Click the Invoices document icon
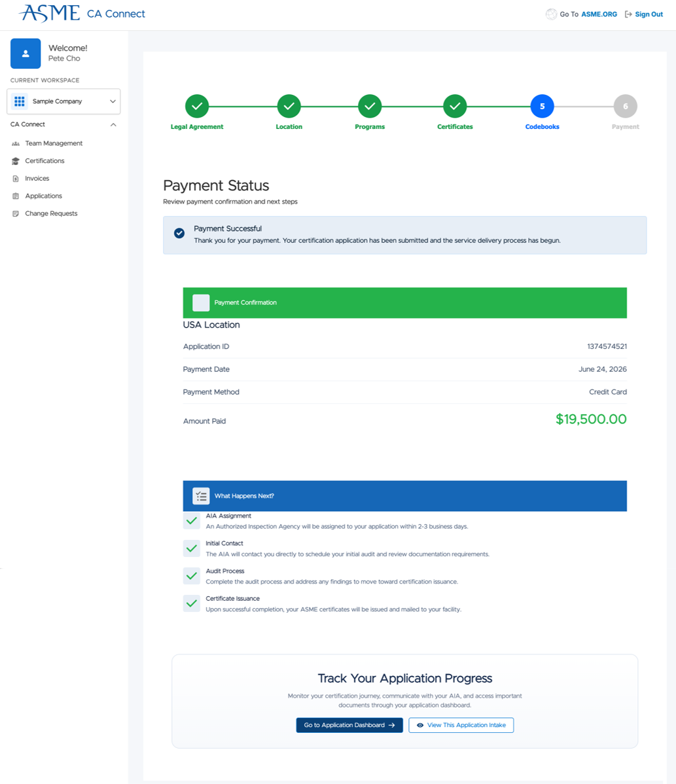 coord(16,179)
